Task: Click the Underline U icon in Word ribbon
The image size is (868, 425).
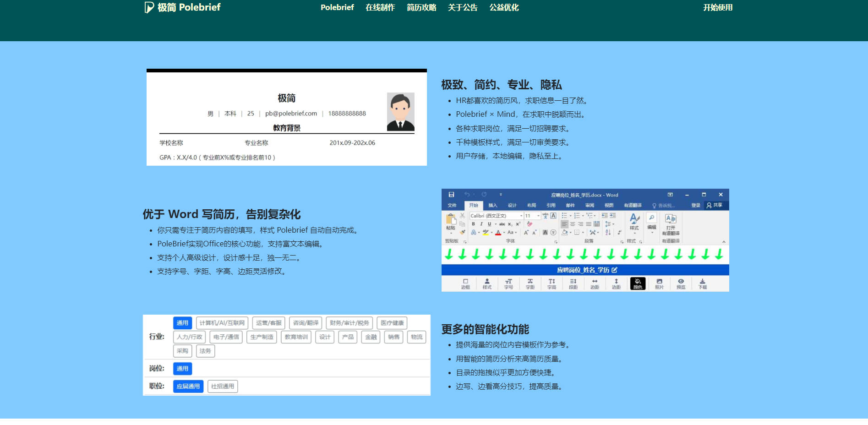Action: coord(489,224)
